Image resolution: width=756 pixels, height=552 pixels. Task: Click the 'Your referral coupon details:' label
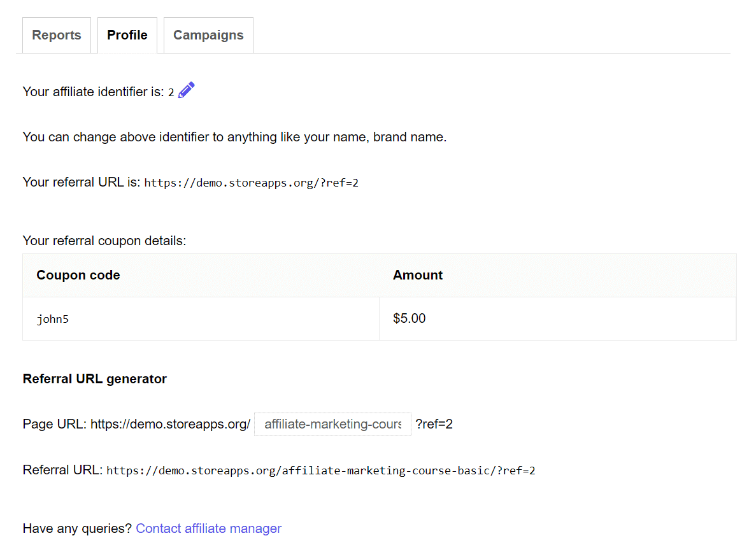104,241
